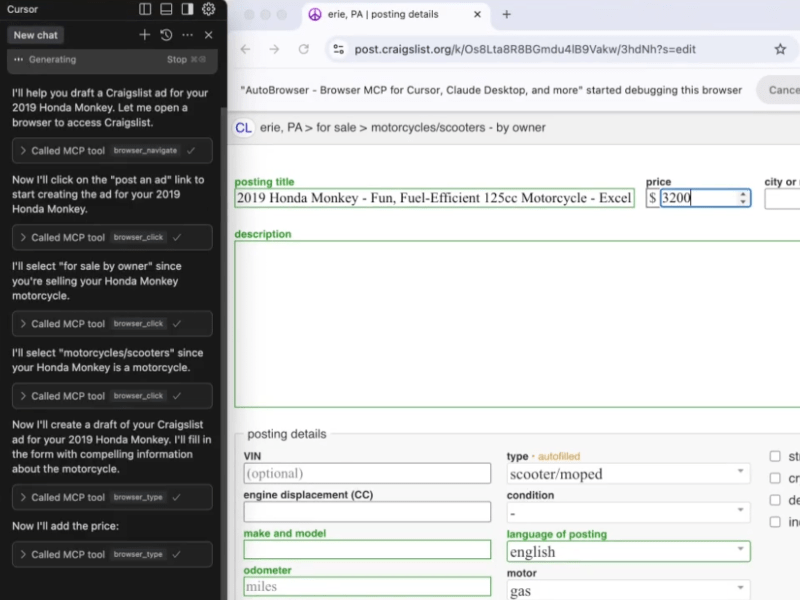The image size is (800, 600).
Task: Start a new chat with plus icon
Action: 144,35
